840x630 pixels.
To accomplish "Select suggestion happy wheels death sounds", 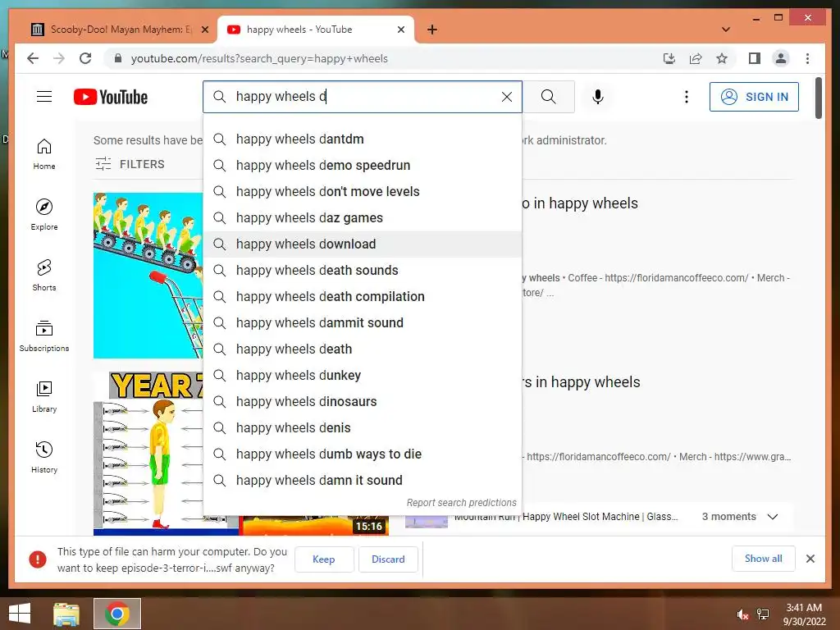I will pyautogui.click(x=363, y=271).
